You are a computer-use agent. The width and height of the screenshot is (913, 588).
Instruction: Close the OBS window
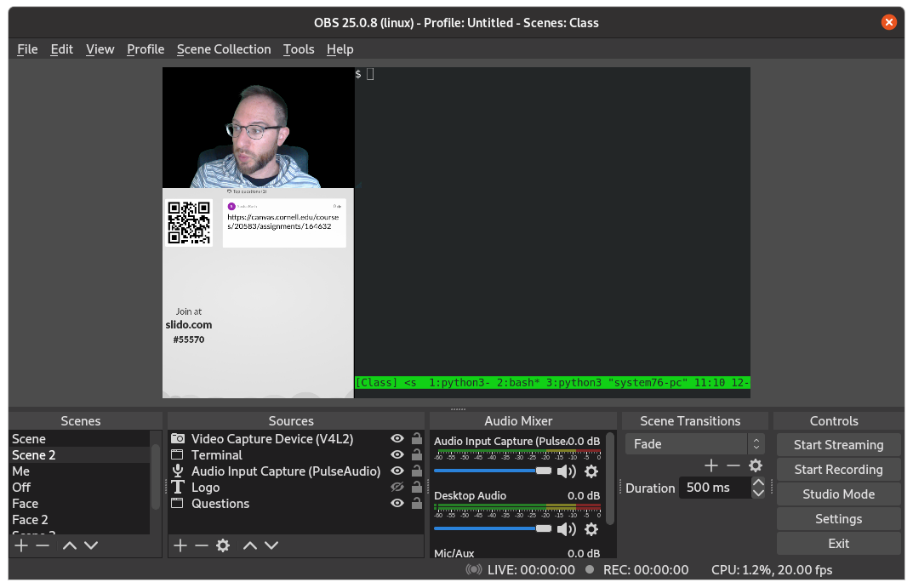click(x=888, y=22)
